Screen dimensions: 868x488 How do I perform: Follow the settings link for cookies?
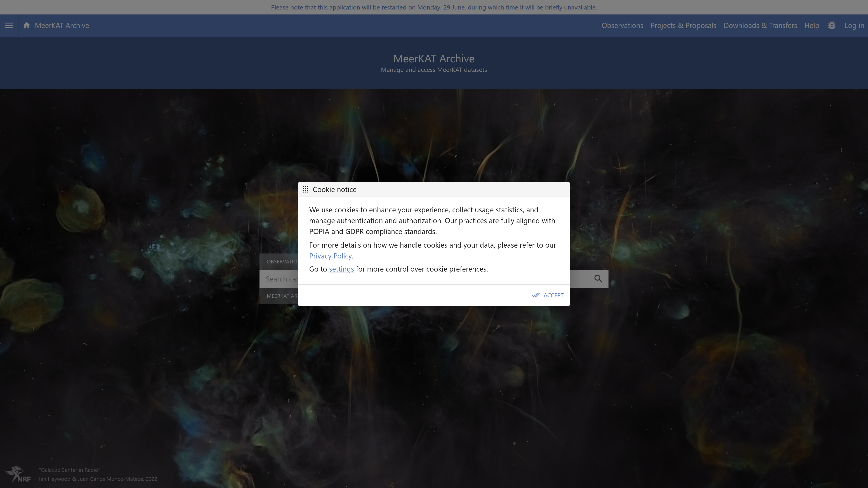tap(341, 269)
